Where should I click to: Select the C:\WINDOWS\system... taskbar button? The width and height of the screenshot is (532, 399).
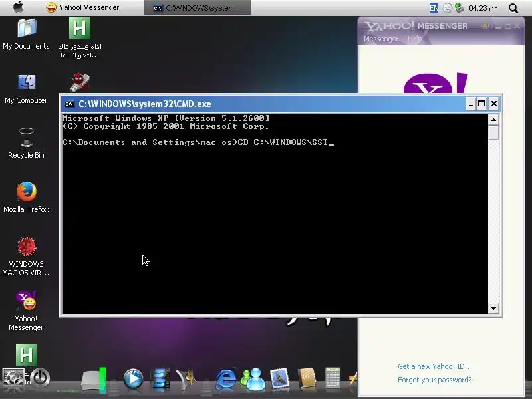point(198,7)
